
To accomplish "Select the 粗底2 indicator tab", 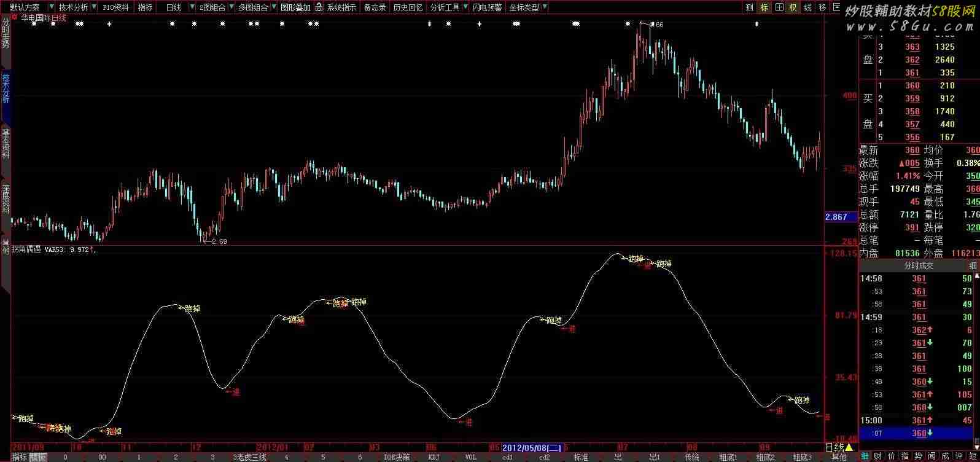I will 765,457.
